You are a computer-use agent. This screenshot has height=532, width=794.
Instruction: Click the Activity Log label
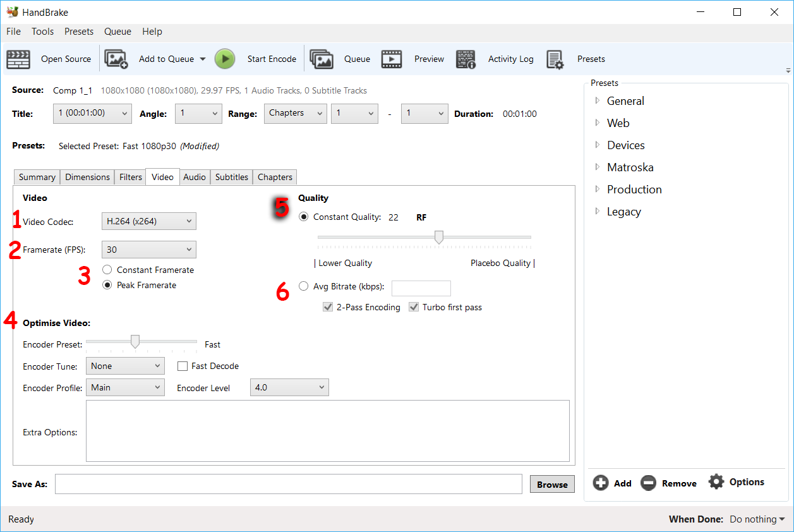click(x=511, y=59)
